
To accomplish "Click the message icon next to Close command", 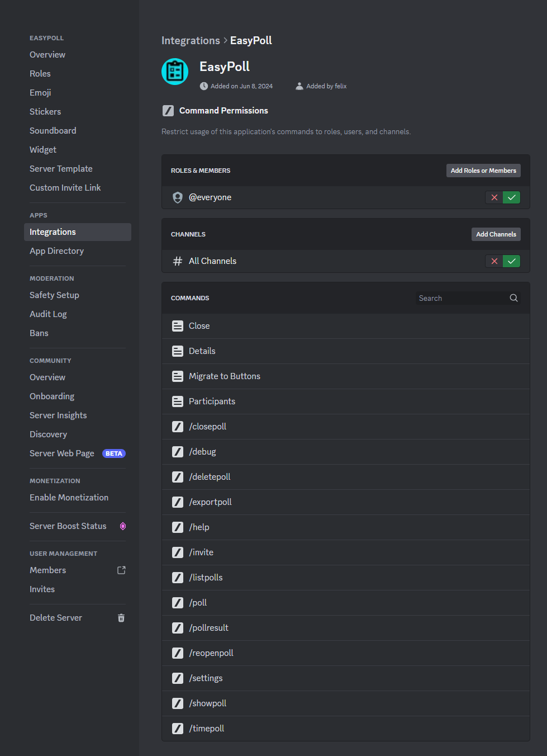I will (177, 325).
